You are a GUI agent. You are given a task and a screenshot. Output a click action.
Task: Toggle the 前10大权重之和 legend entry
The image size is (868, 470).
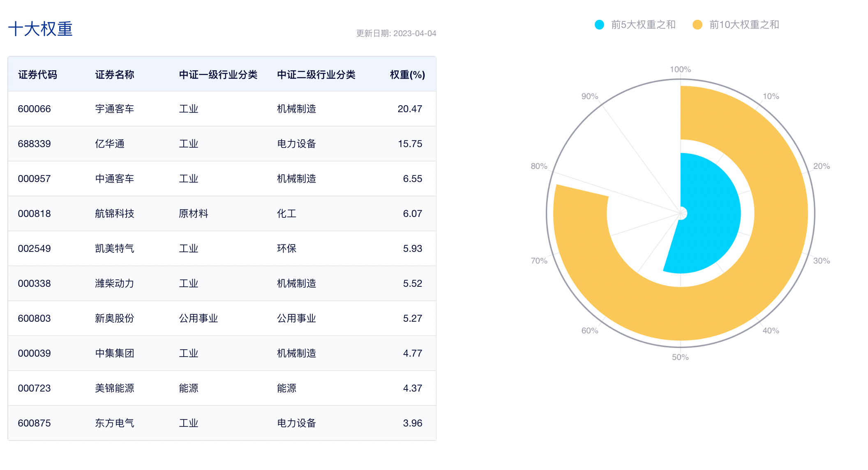pyautogui.click(x=736, y=25)
